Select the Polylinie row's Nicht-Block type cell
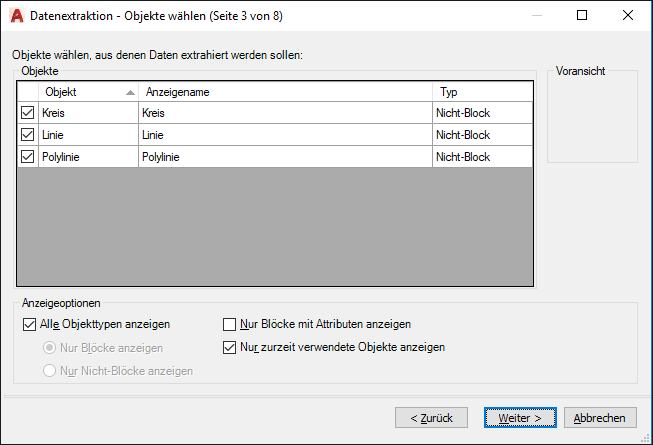This screenshot has height=445, width=653. pyautogui.click(x=481, y=157)
